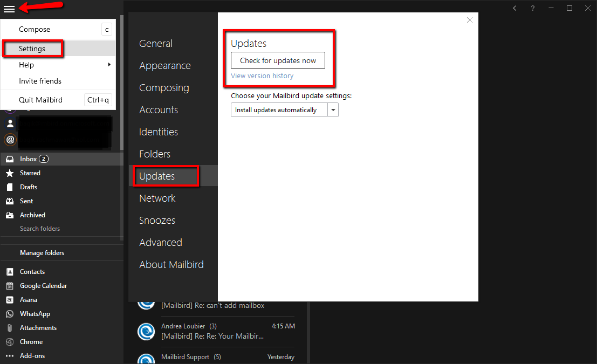Open Attachments paperclip icon

[x=10, y=328]
